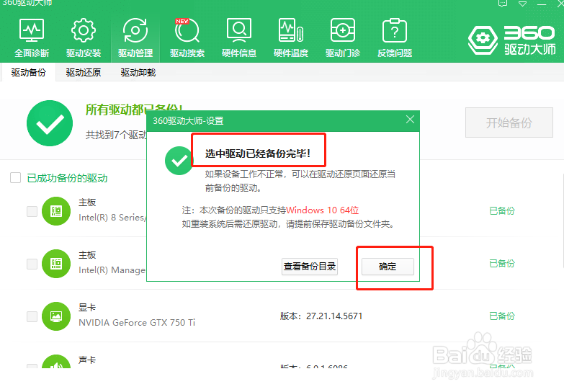Click 已备份 status for NVIDIA GeForce GTX 750 Ti
This screenshot has height=392, width=564.
pyautogui.click(x=502, y=316)
